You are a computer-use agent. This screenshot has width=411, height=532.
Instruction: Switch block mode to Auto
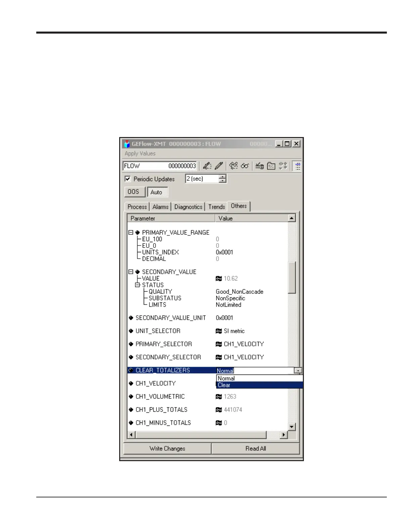[x=157, y=192]
